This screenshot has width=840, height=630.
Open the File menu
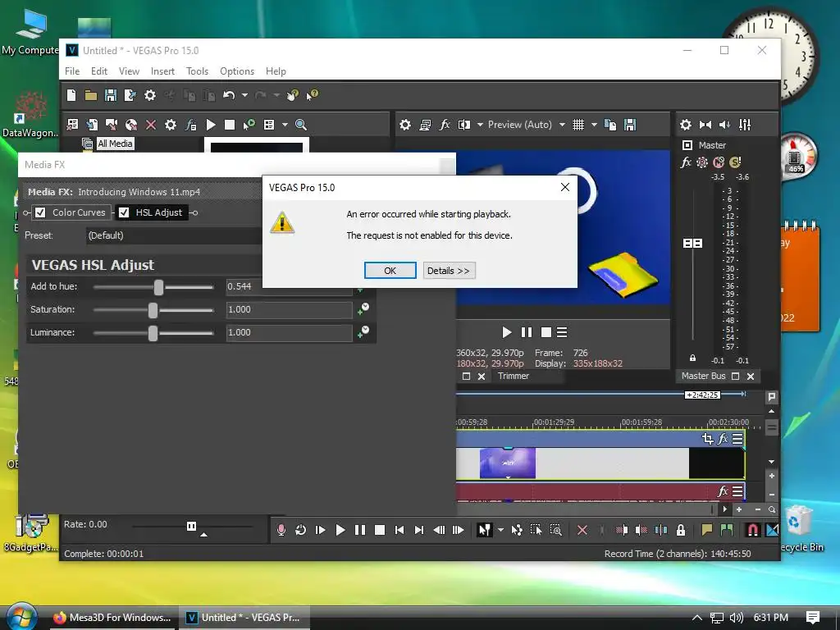point(72,71)
